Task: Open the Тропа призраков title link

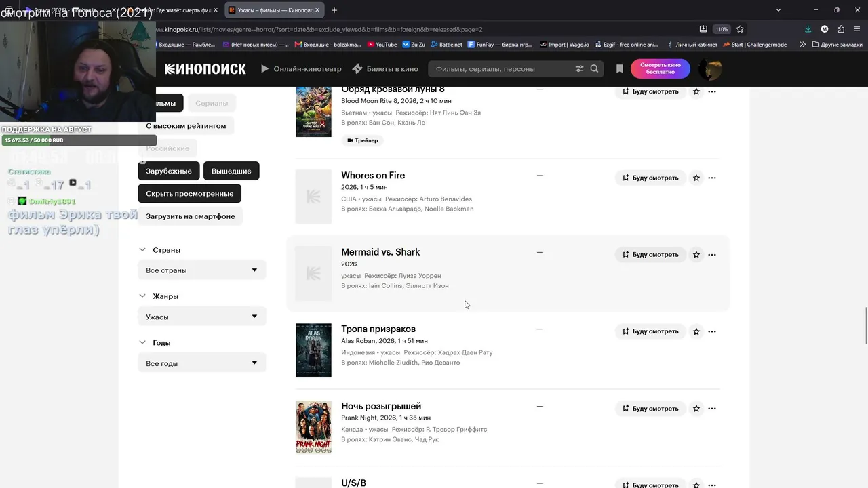Action: [x=378, y=329]
